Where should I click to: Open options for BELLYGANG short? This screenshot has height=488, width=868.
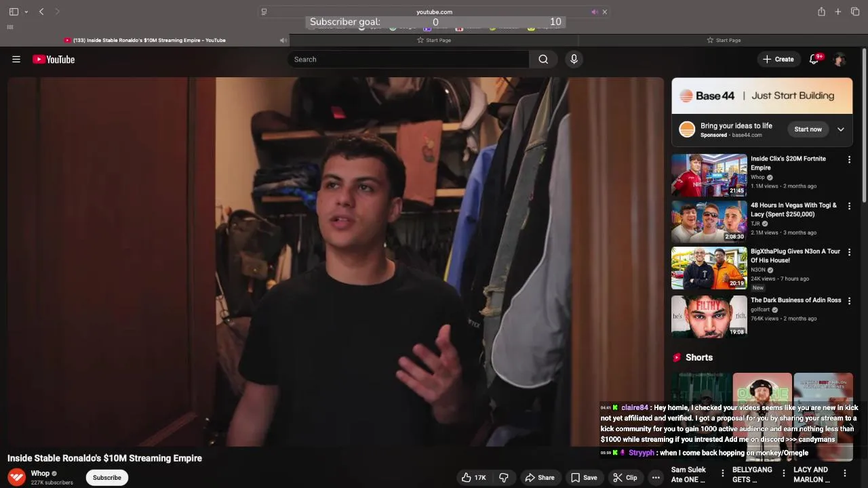tap(784, 473)
